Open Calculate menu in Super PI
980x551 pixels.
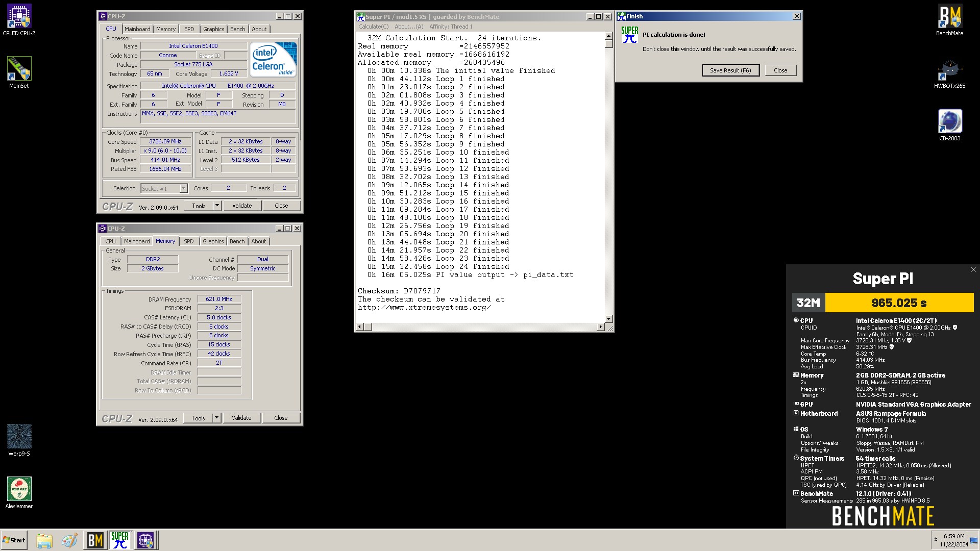[x=373, y=27]
